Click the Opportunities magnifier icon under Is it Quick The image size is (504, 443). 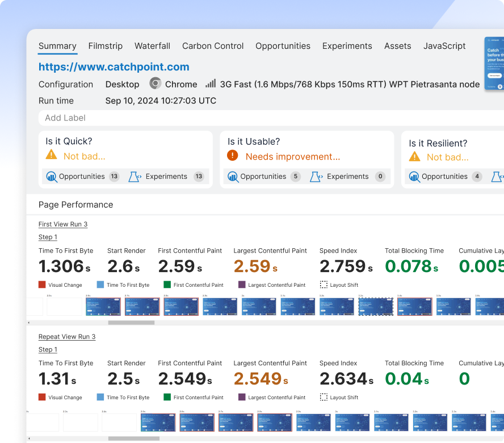52,177
